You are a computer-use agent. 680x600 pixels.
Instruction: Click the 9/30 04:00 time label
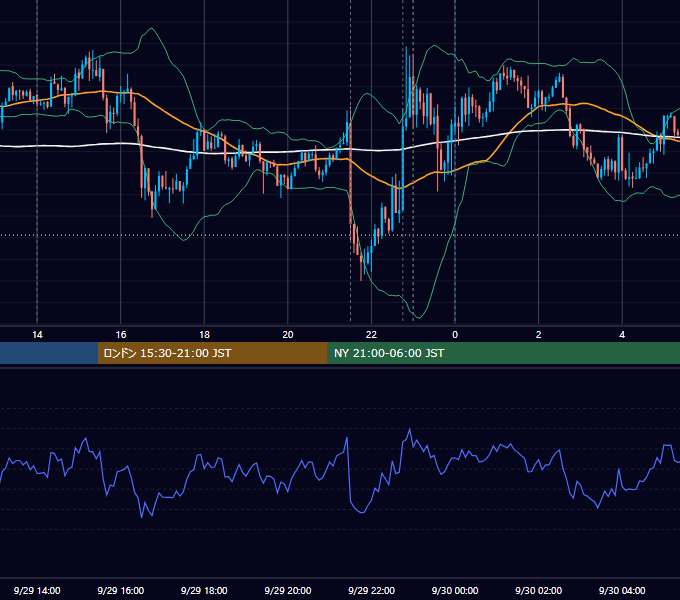622,590
